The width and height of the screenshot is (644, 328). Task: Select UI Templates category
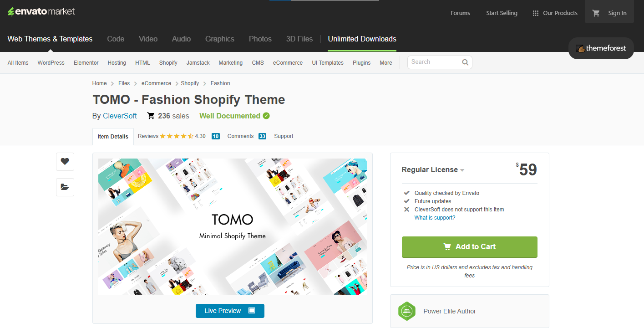click(328, 63)
